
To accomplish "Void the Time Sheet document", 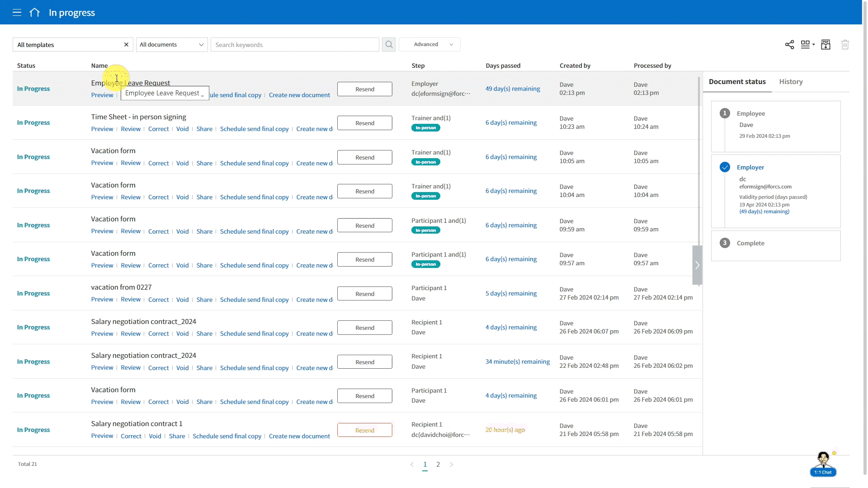I will point(182,129).
